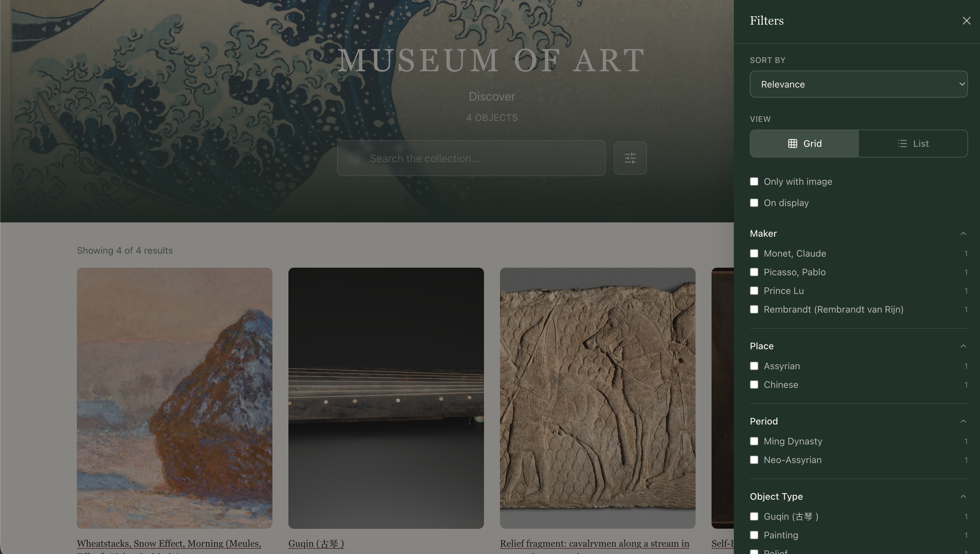Screen dimensions: 980x554
Task: Open the Guqin instrument thumbnail
Action: pyautogui.click(x=386, y=398)
